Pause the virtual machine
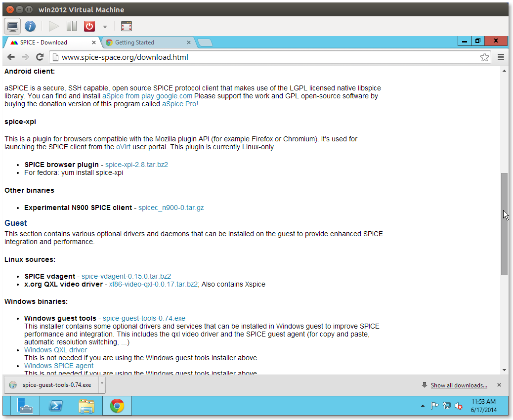Viewport: 513px width, 420px height. (72, 27)
